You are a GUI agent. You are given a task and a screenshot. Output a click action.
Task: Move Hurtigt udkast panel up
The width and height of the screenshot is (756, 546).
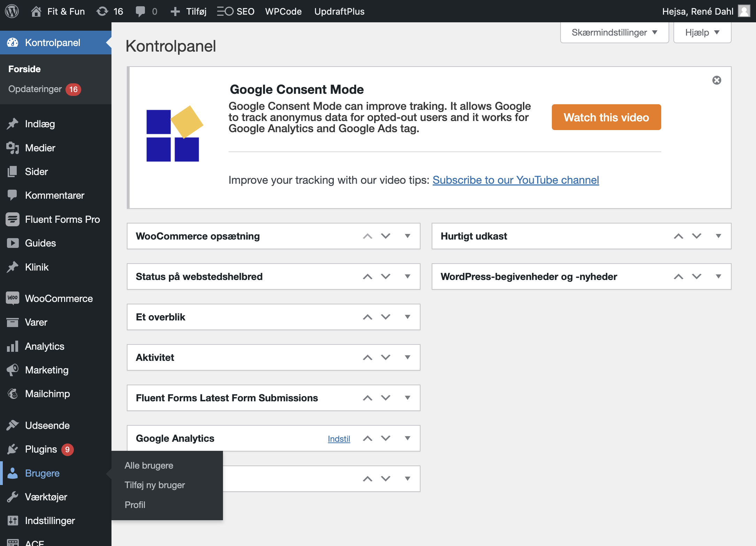tap(678, 236)
